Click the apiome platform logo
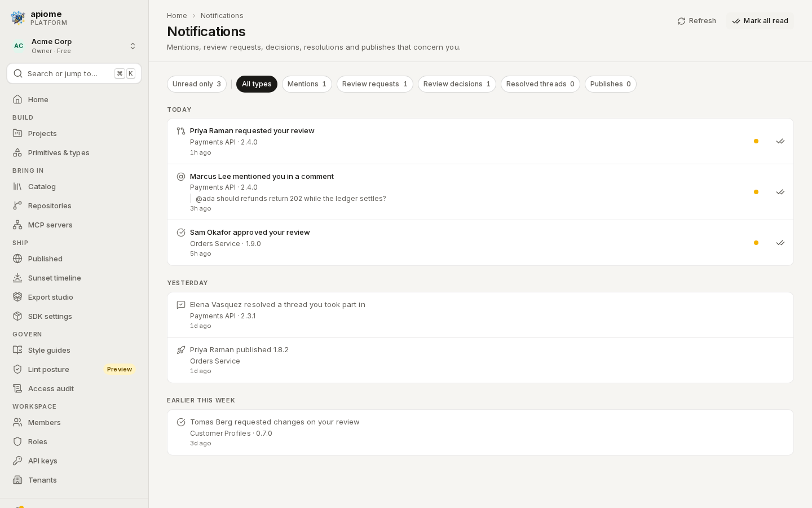Image resolution: width=812 pixels, height=508 pixels. [18, 18]
